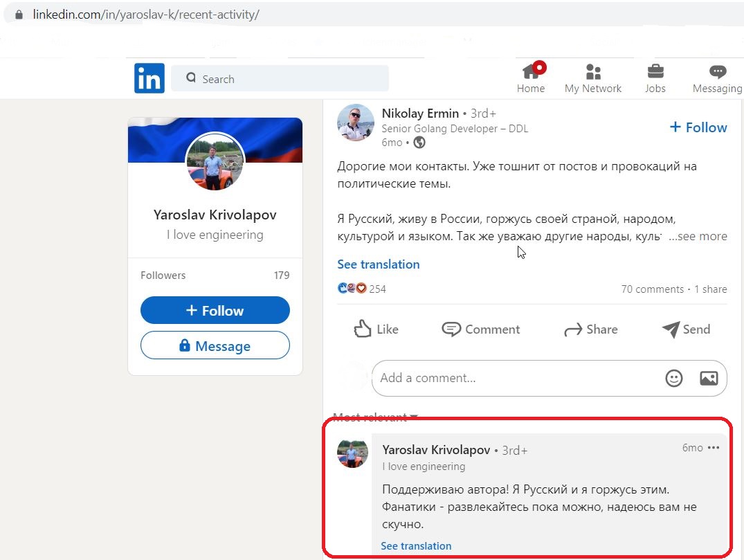Image resolution: width=744 pixels, height=560 pixels.
Task: Open the 70 comments link
Action: [653, 289]
